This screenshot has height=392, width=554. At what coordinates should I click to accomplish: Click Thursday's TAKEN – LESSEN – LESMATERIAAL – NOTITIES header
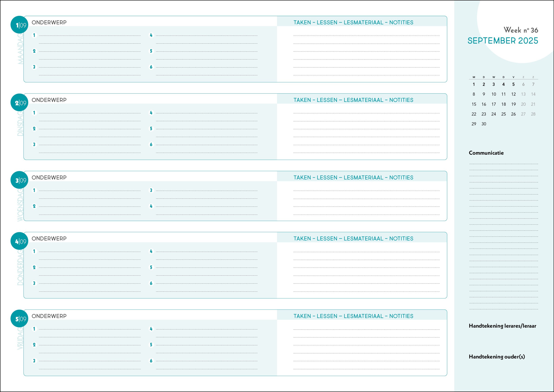pos(353,238)
